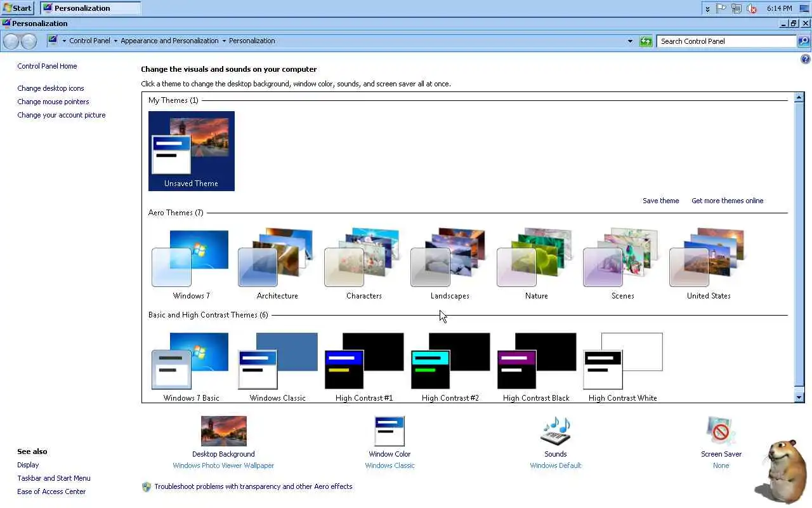Click the network tray icon

click(x=737, y=8)
